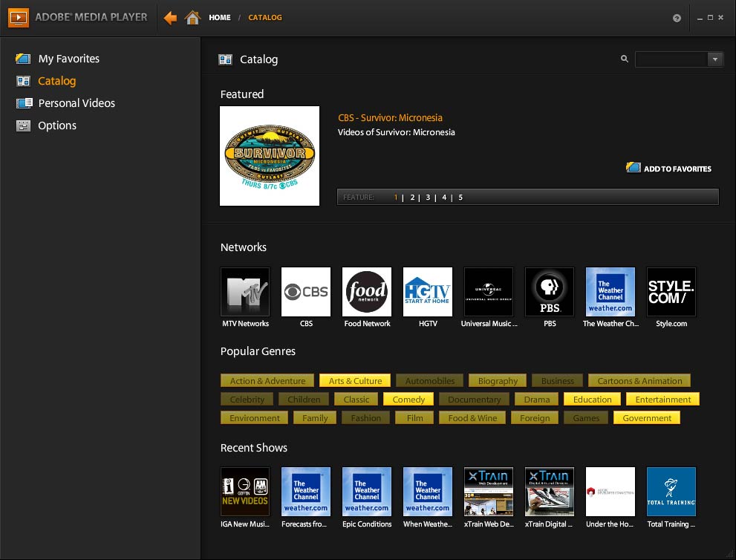
Task: Open the Epic Conditions show thumbnail
Action: 367,492
